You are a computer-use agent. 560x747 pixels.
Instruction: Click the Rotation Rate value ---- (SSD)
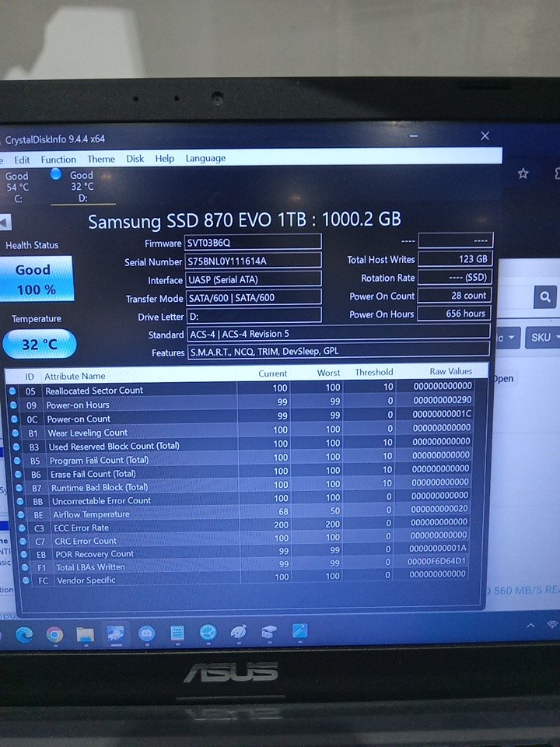click(x=455, y=277)
